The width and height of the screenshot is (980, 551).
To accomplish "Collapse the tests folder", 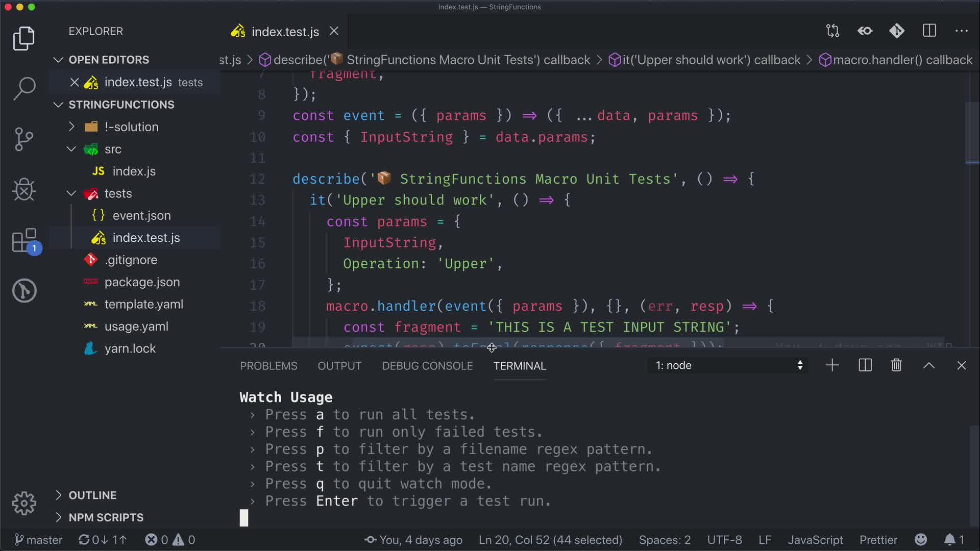I will [118, 193].
